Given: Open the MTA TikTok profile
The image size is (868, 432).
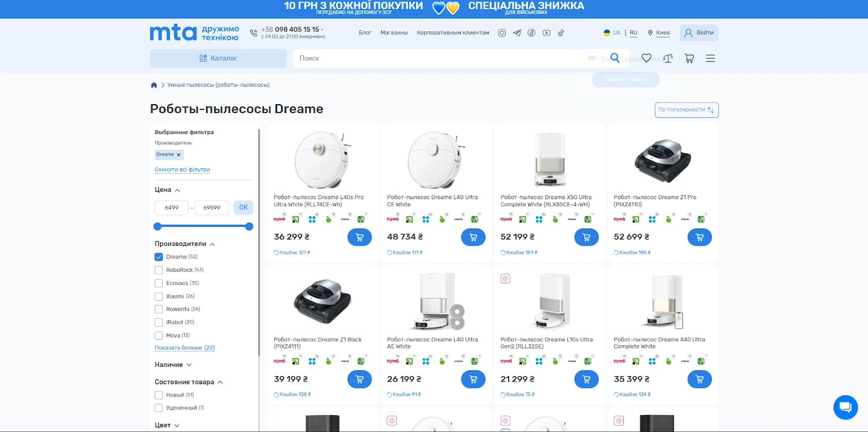Looking at the screenshot, I should tap(561, 33).
